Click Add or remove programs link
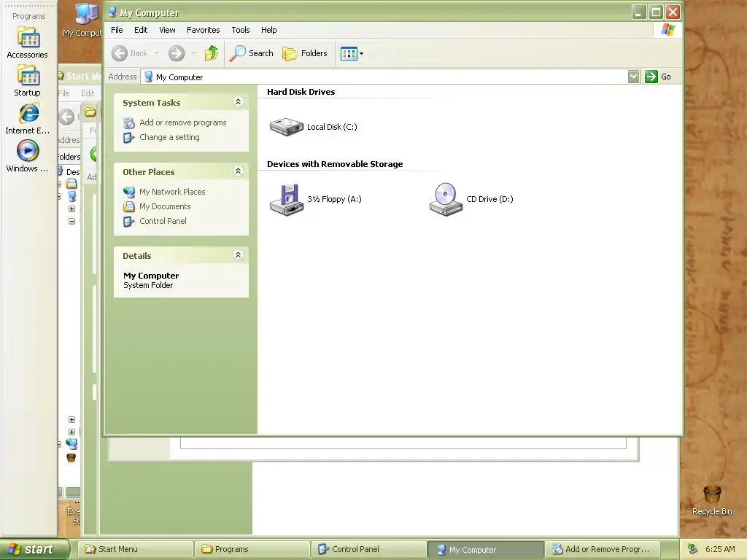 pos(183,122)
